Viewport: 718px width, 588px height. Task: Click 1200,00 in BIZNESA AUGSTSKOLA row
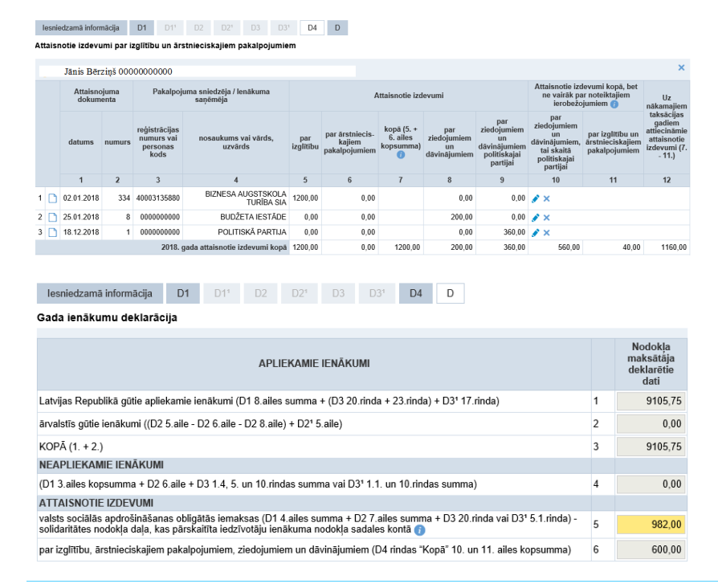[305, 198]
